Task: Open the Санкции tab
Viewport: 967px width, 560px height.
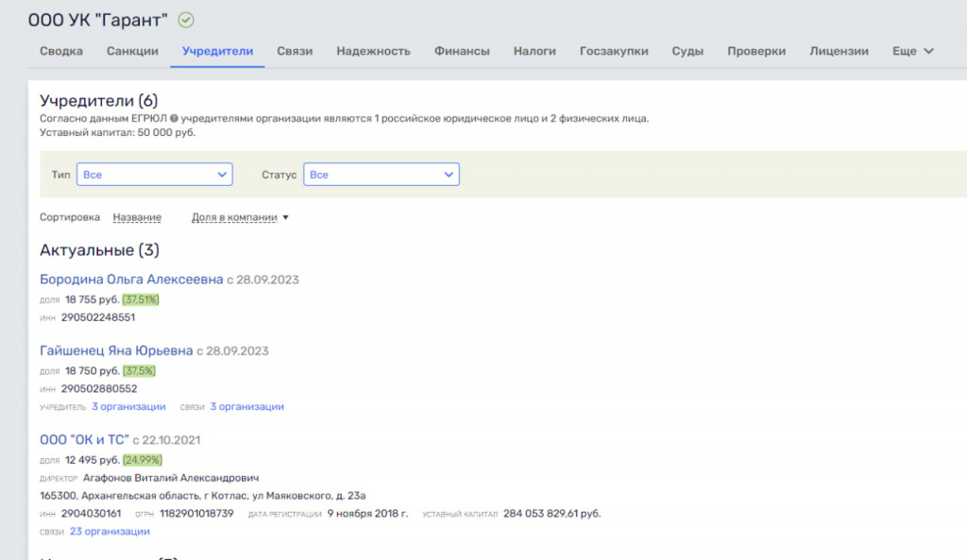Action: click(x=132, y=51)
